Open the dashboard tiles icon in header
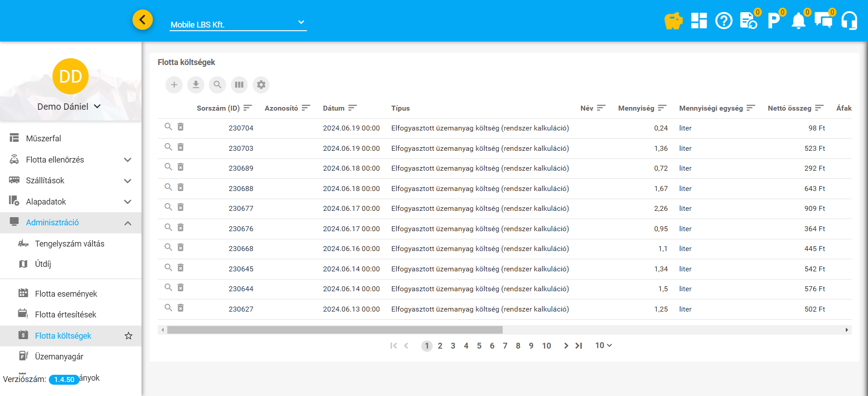Screen dimensions: 868x396 tap(699, 21)
